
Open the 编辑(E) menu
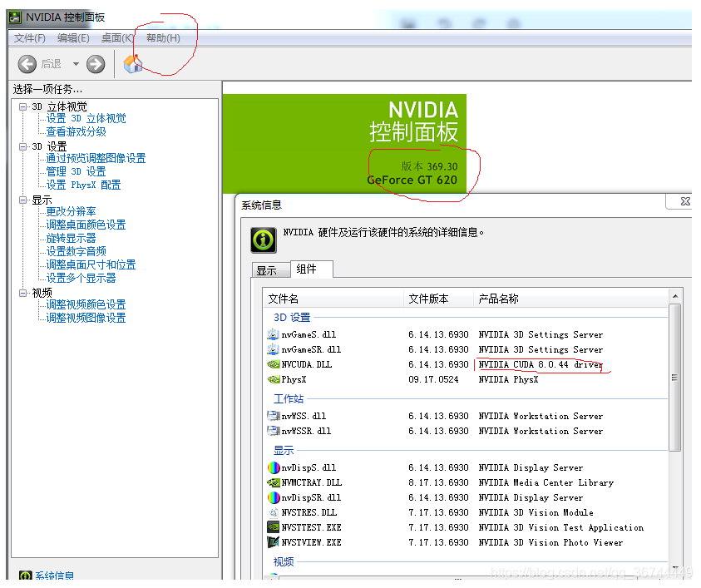(73, 38)
